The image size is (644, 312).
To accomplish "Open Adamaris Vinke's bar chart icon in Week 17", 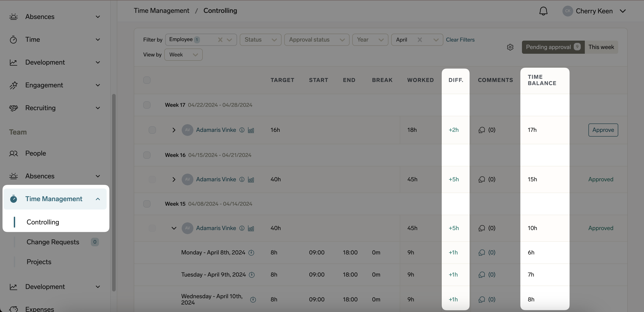I will point(251,130).
